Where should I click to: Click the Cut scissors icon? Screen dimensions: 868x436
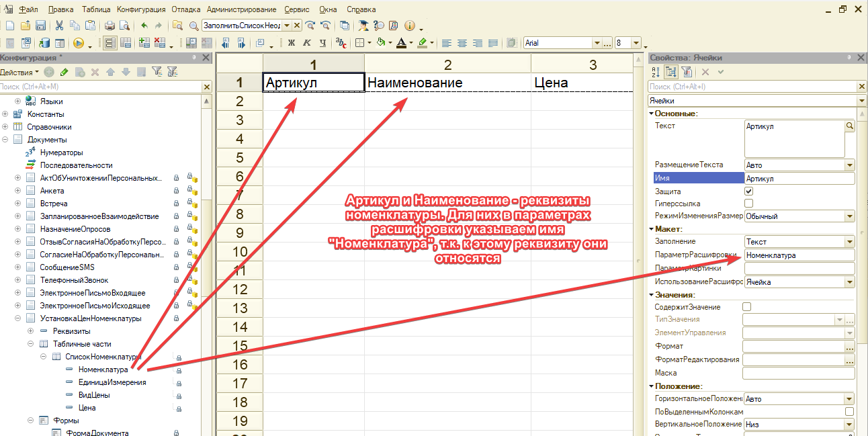coord(59,26)
